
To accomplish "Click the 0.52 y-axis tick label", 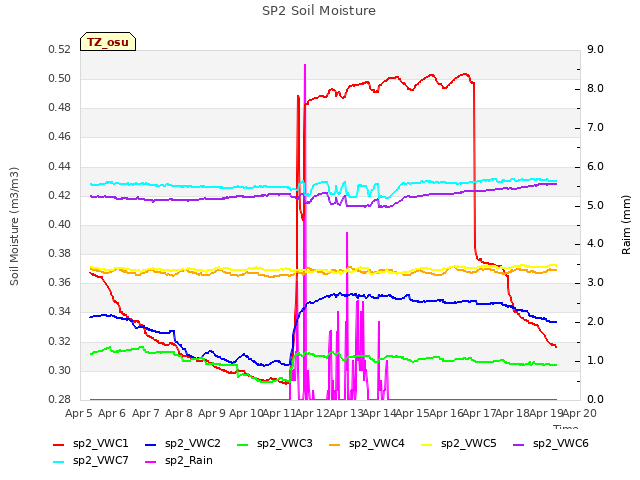I will [60, 49].
